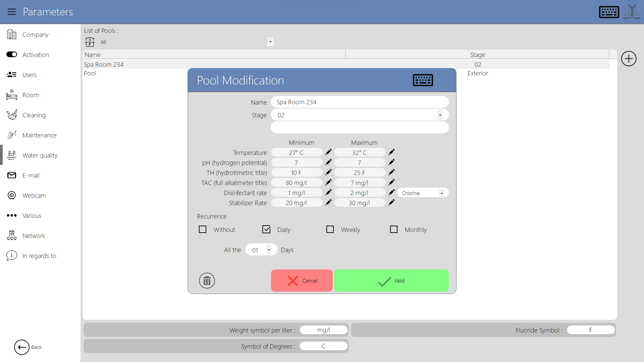
Task: Confirm with the green Valid button
Action: 391,281
